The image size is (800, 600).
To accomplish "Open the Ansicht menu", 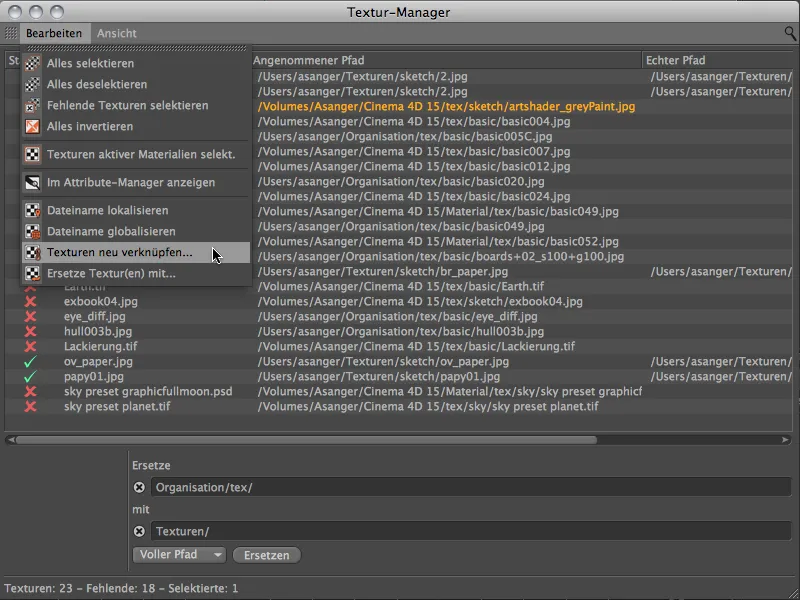I will (117, 33).
